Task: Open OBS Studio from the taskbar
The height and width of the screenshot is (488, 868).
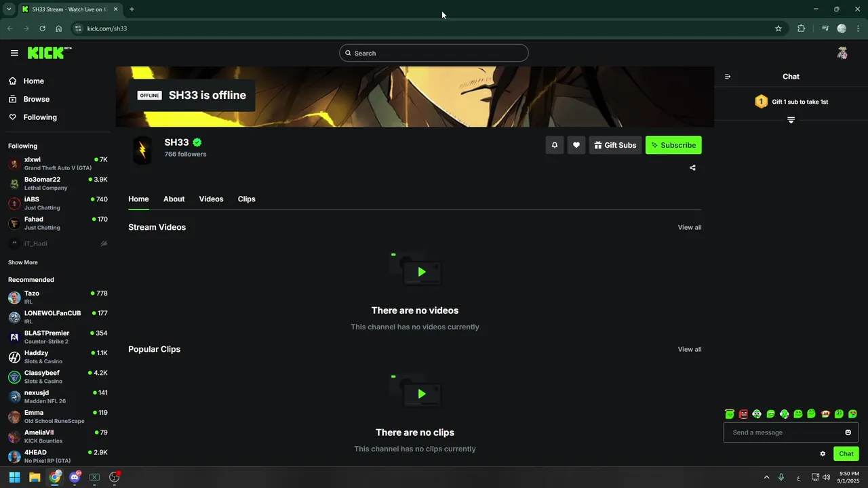Action: tap(115, 477)
